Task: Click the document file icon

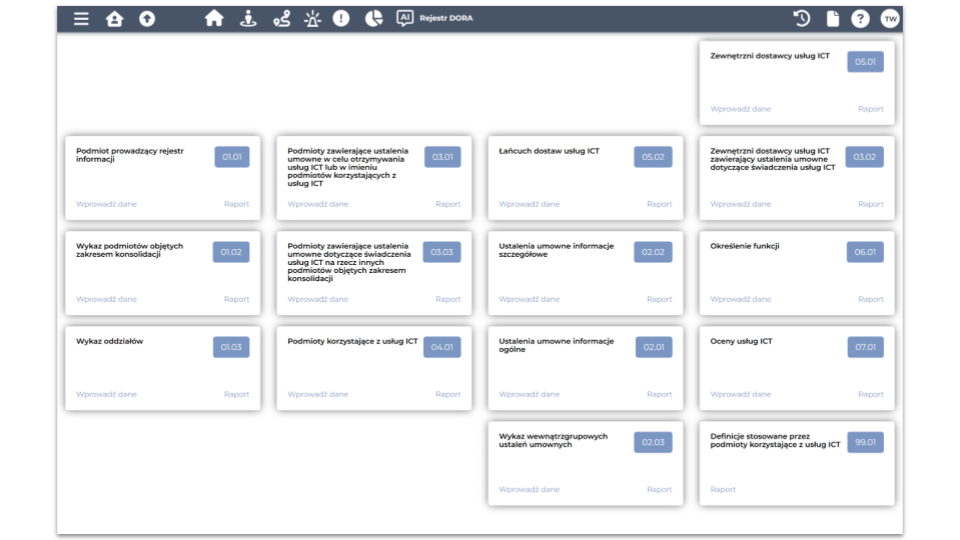Action: [x=831, y=19]
